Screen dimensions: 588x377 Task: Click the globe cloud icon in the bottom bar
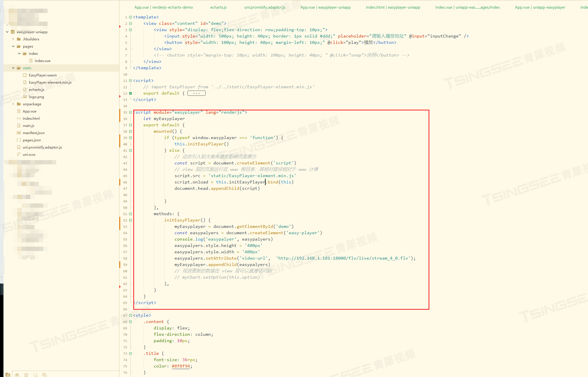(45, 375)
